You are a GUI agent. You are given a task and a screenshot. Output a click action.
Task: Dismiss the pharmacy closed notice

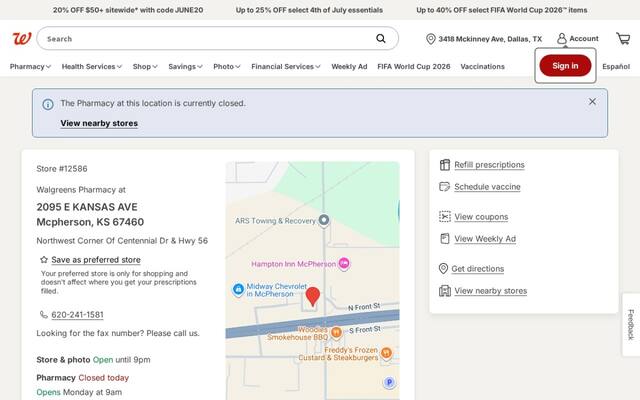tap(592, 102)
